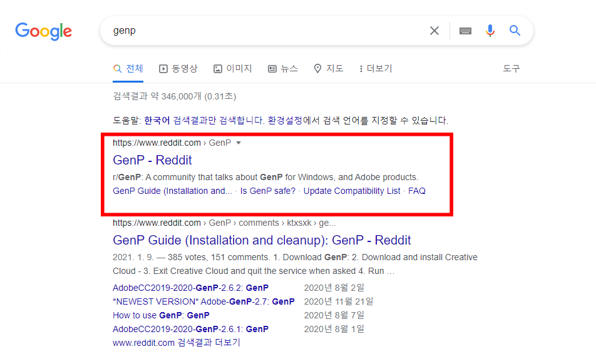Screen dimensions: 596x364
Task: Open the 지도 tab
Action: pos(329,69)
